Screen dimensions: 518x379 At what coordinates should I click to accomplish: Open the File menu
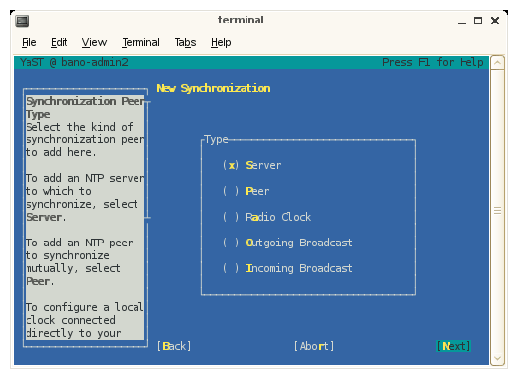[29, 42]
